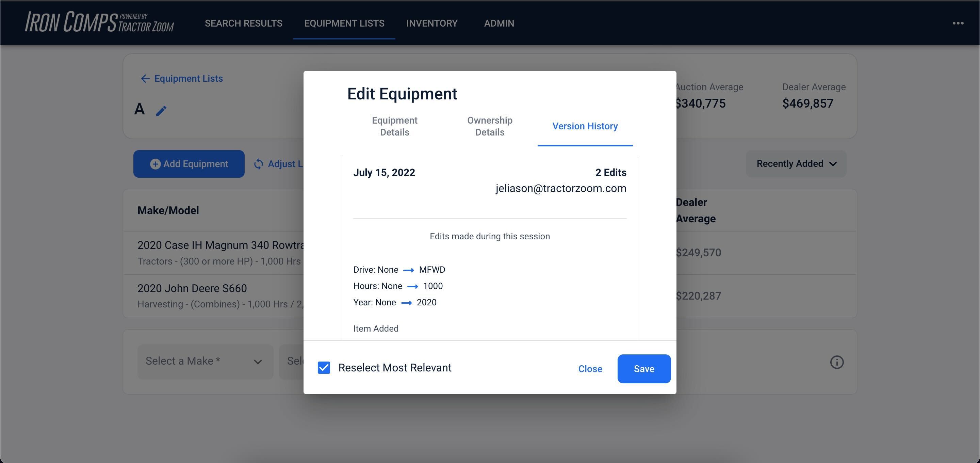Viewport: 980px width, 463px height.
Task: Switch to the Equipment Details tab
Action: (x=394, y=126)
